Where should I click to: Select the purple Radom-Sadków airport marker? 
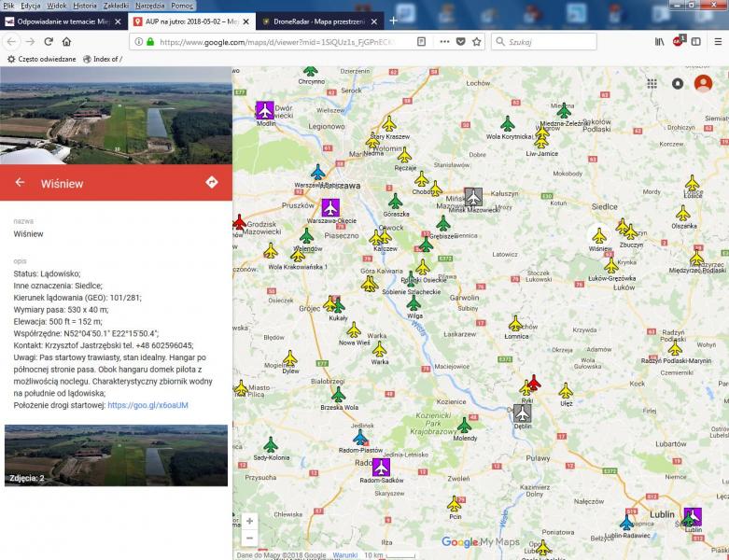point(381,467)
